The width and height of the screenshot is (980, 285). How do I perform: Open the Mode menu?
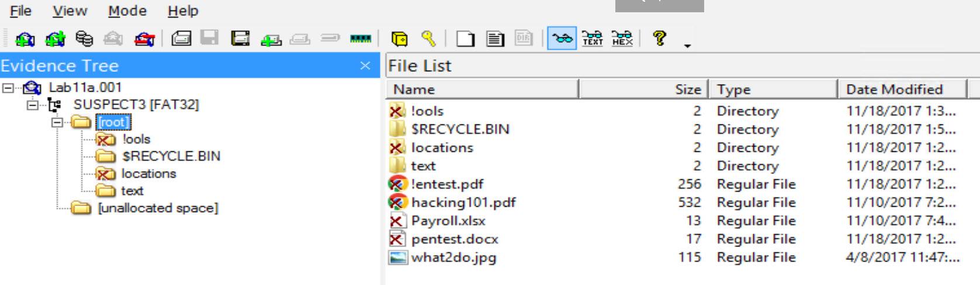[127, 11]
